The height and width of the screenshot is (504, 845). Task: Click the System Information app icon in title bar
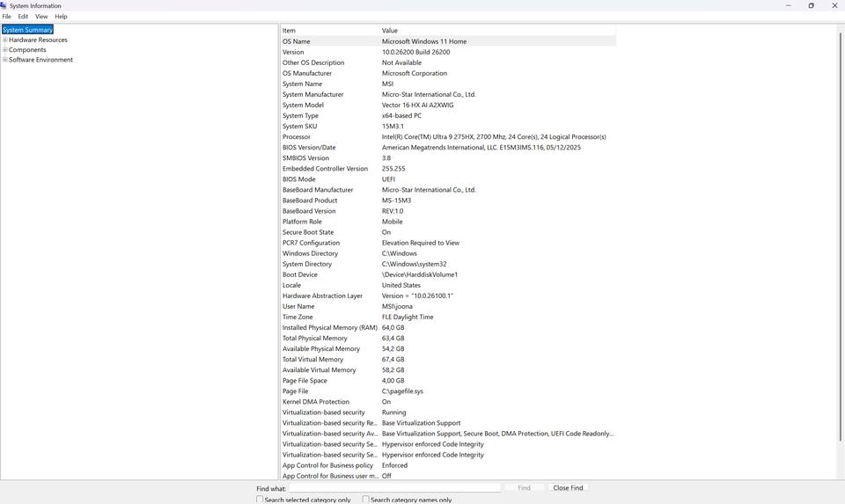point(4,5)
